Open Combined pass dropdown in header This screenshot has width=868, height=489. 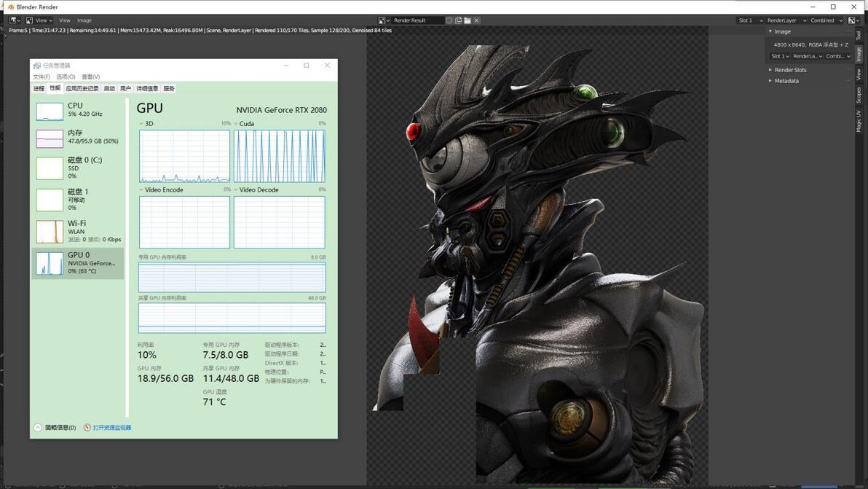click(x=826, y=20)
